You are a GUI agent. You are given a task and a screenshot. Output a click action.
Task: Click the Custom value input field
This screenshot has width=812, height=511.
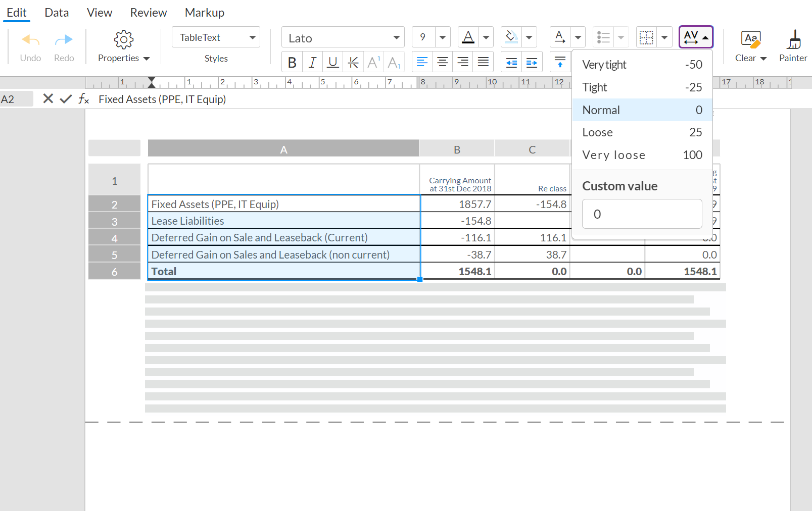pyautogui.click(x=642, y=214)
